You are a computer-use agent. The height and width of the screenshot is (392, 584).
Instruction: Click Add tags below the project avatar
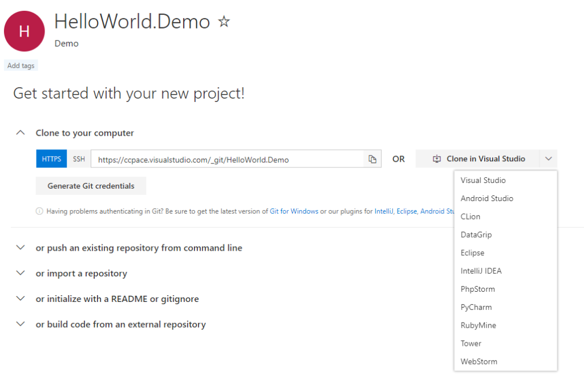(21, 65)
